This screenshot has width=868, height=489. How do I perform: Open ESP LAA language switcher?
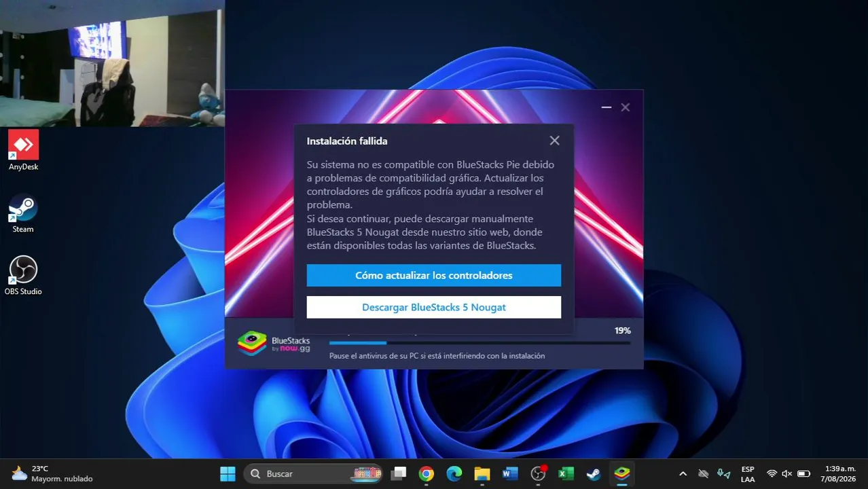click(x=748, y=473)
